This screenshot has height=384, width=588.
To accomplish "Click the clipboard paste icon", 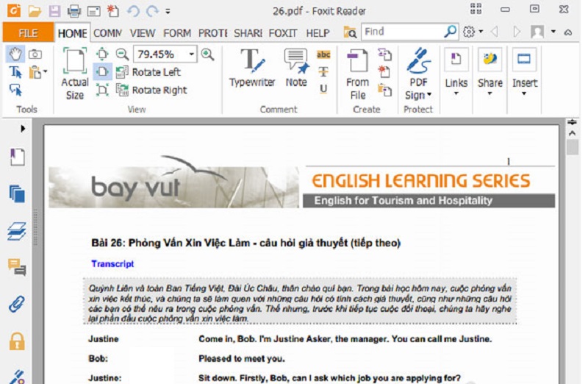I will (x=35, y=71).
